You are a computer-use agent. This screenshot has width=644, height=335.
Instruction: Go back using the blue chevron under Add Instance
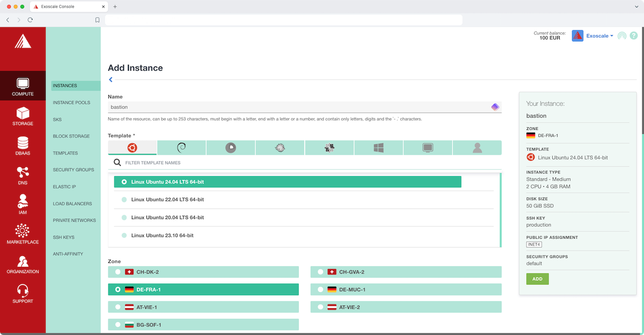tap(111, 80)
